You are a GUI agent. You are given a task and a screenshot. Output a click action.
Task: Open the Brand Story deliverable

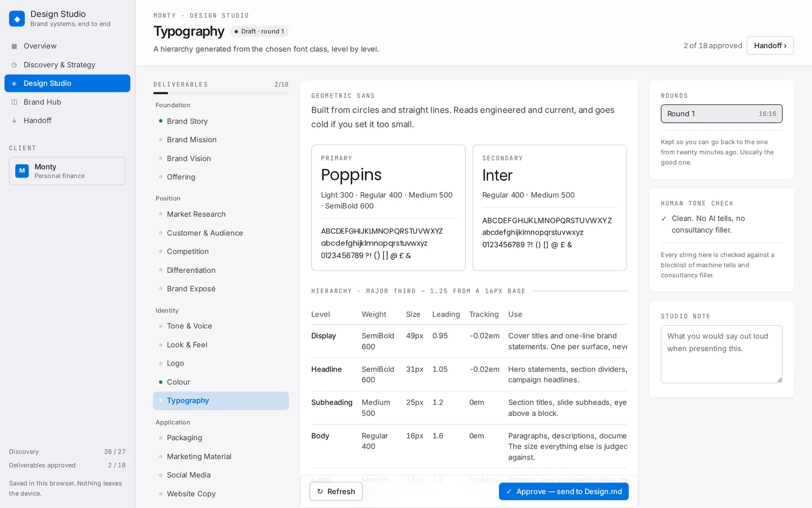[x=221, y=121]
